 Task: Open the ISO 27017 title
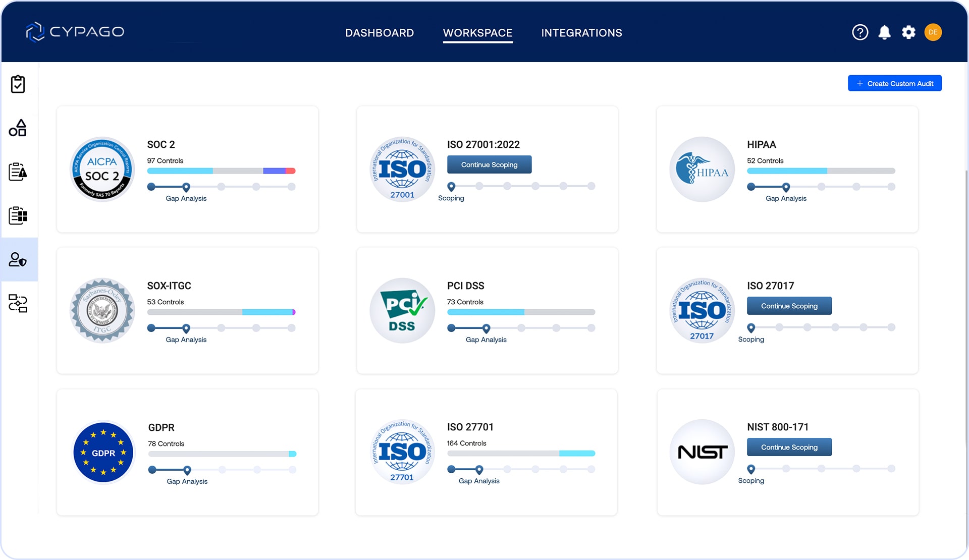(x=771, y=286)
